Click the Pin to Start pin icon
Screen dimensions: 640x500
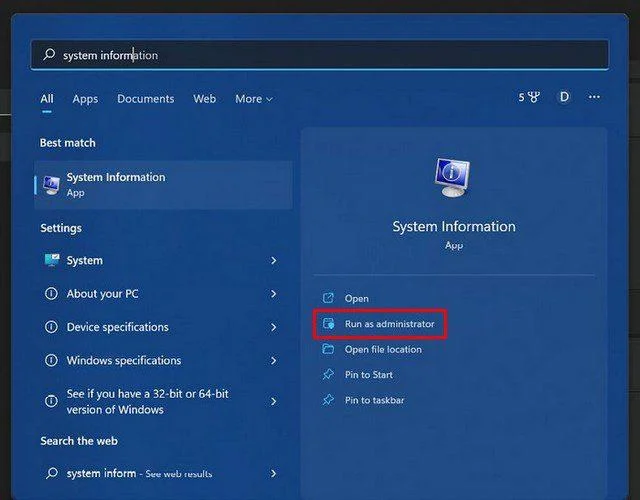click(328, 374)
